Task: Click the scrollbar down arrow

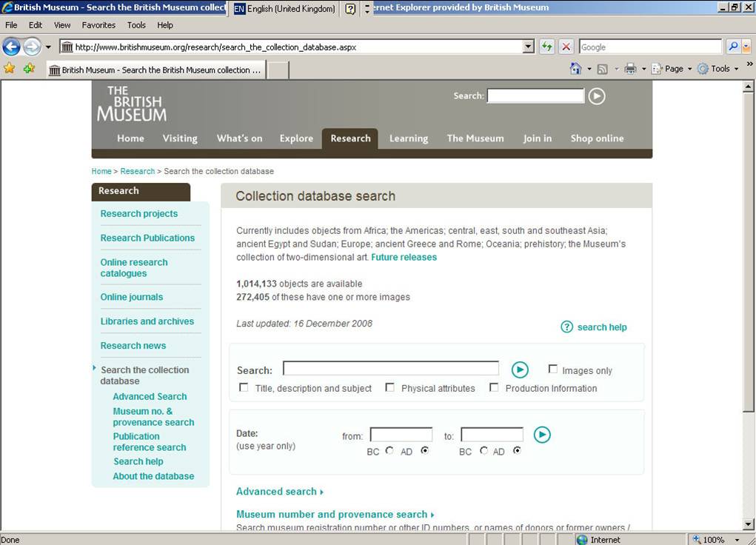Action: (748, 524)
